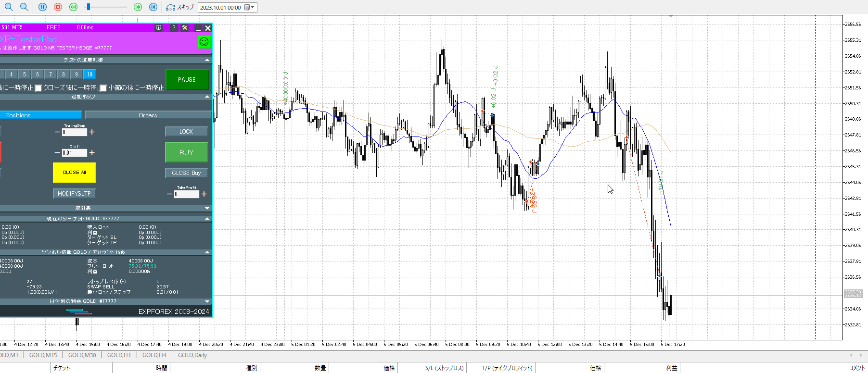Click the yellow CLOSE All button
The width and height of the screenshot is (868, 373).
74,173
